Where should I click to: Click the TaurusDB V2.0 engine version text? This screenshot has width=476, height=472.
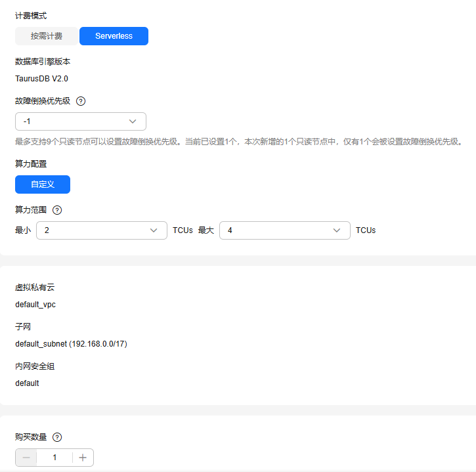(x=41, y=79)
